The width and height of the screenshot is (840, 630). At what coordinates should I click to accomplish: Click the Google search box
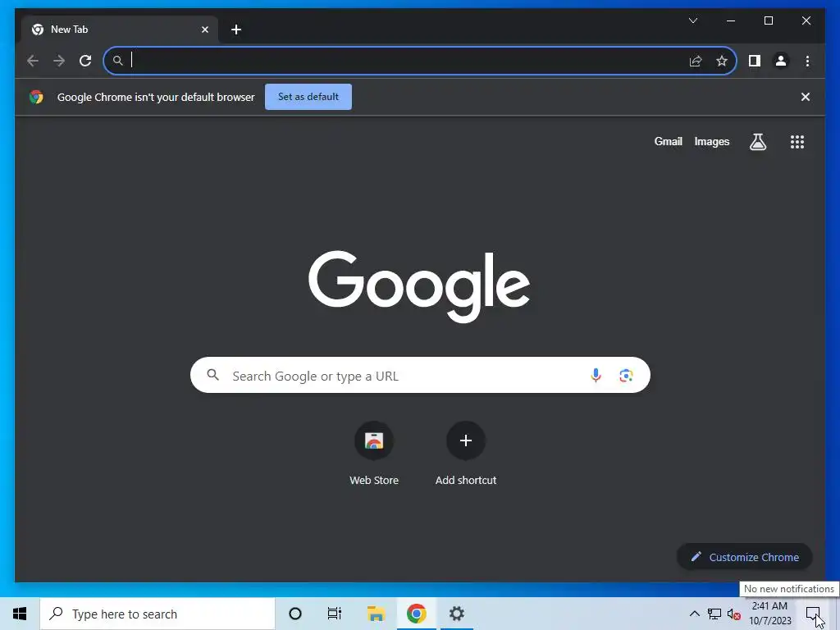[x=420, y=375]
